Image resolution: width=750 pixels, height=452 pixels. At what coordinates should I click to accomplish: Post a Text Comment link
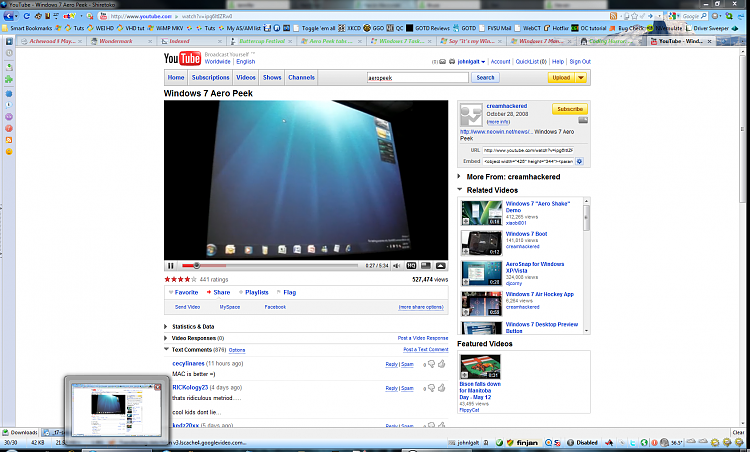(x=426, y=350)
